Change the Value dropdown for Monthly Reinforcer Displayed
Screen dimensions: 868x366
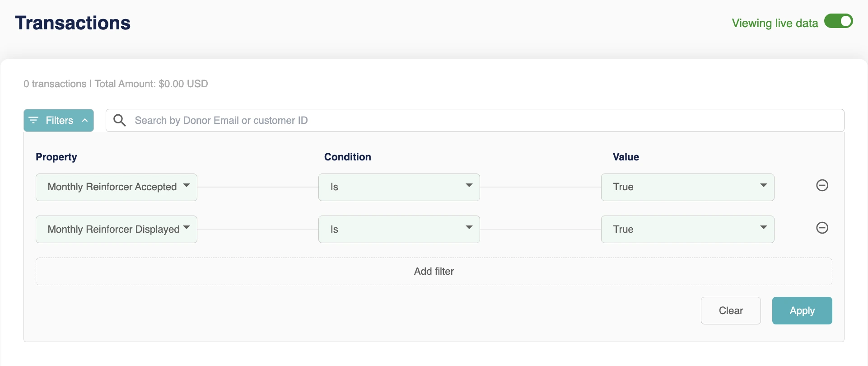coord(687,230)
